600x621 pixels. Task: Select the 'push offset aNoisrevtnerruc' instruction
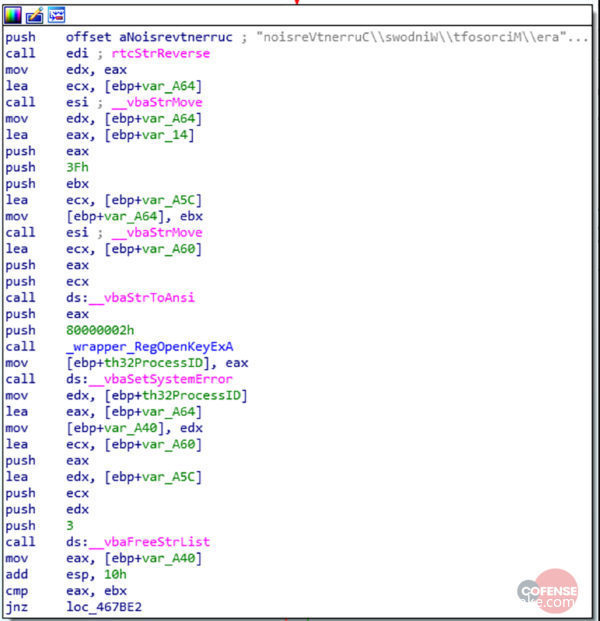tap(119, 37)
